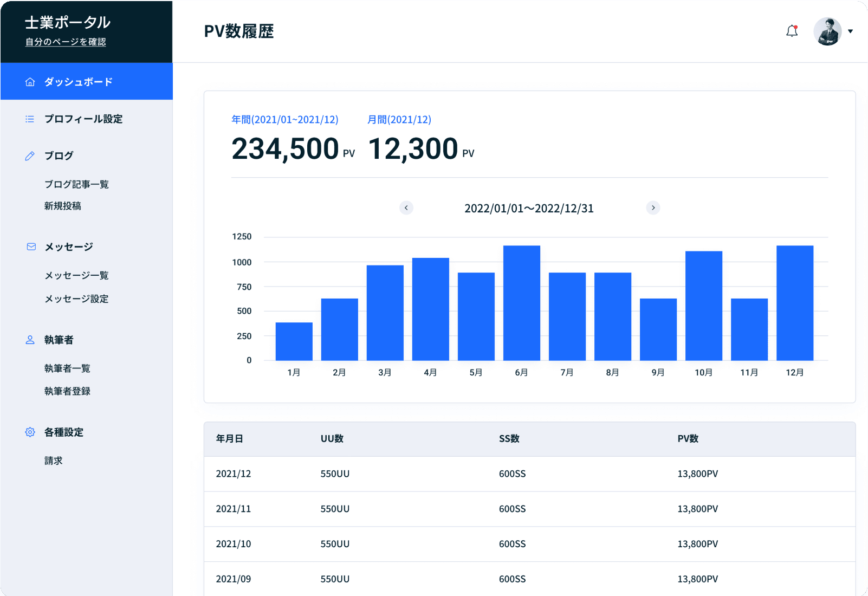Click the 自分のページを確認 link
Screen dimensions: 868x596
(66, 42)
